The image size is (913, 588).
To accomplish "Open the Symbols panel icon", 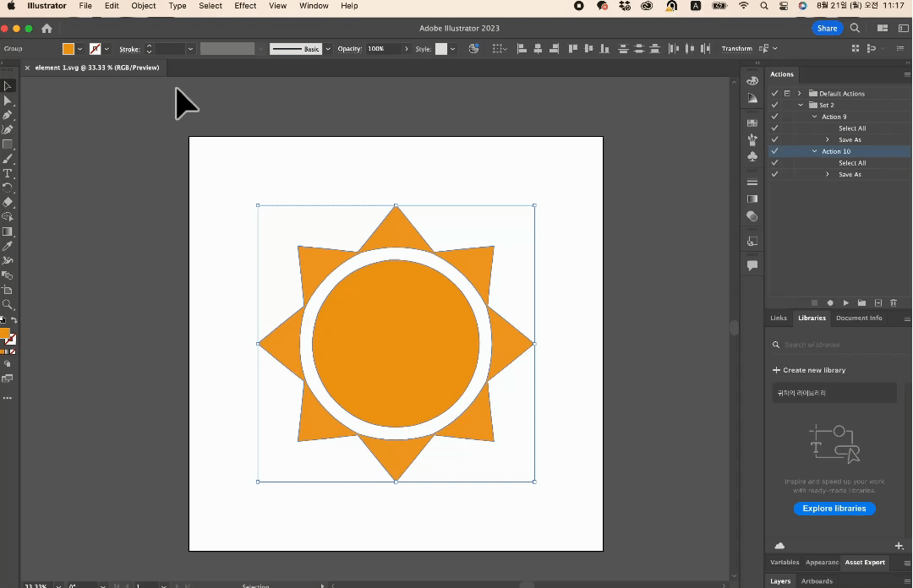I will [x=752, y=157].
